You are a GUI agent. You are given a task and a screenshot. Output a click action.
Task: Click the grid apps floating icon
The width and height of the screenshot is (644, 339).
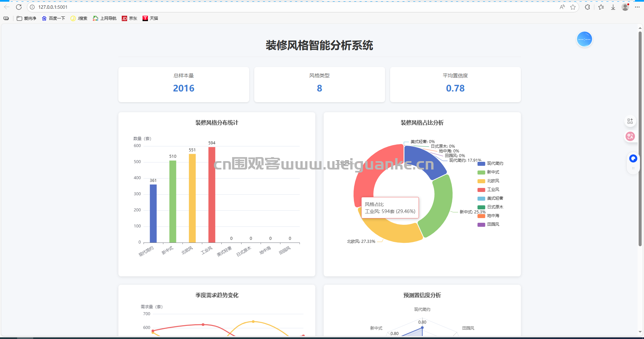click(x=630, y=121)
